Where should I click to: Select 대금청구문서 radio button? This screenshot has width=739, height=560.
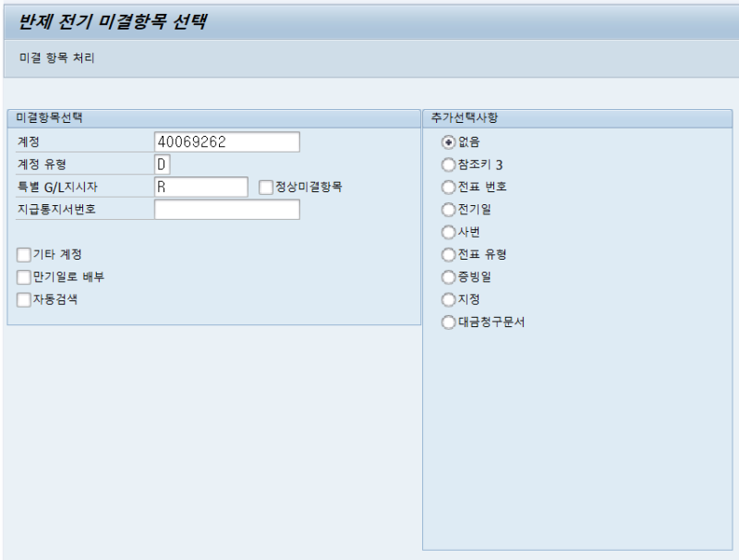point(447,322)
